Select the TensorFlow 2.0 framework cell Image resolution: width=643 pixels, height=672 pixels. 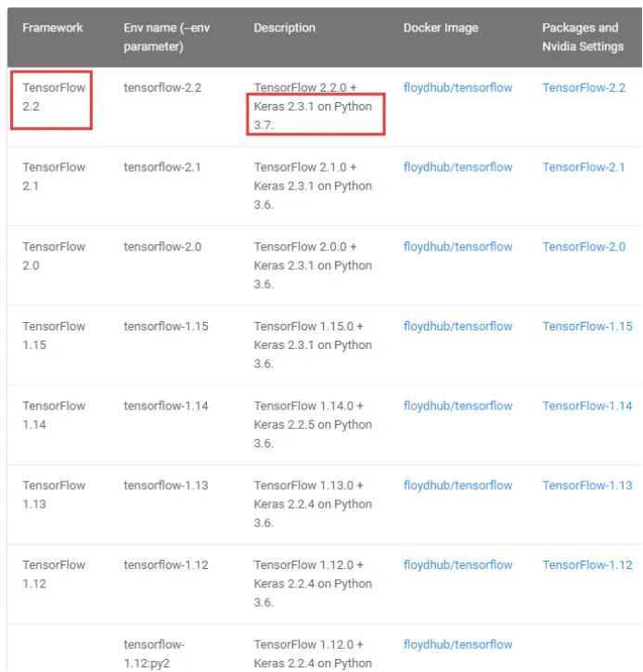click(x=54, y=256)
